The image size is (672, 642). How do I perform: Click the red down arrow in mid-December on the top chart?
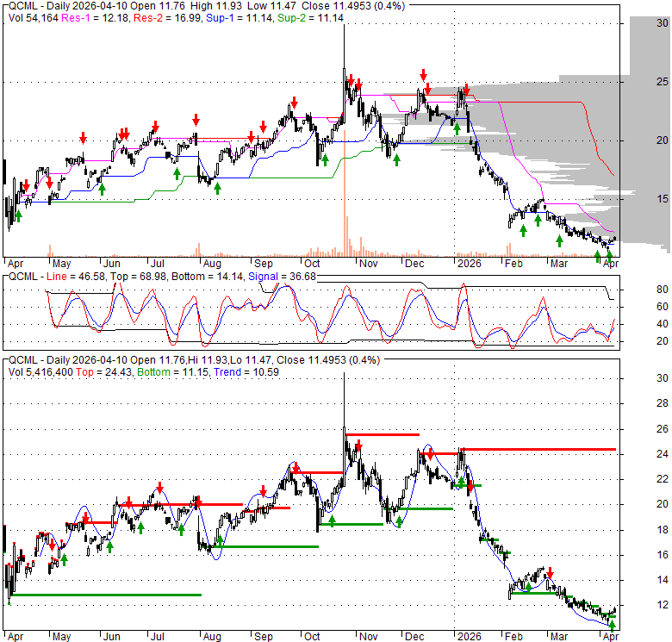[x=423, y=76]
